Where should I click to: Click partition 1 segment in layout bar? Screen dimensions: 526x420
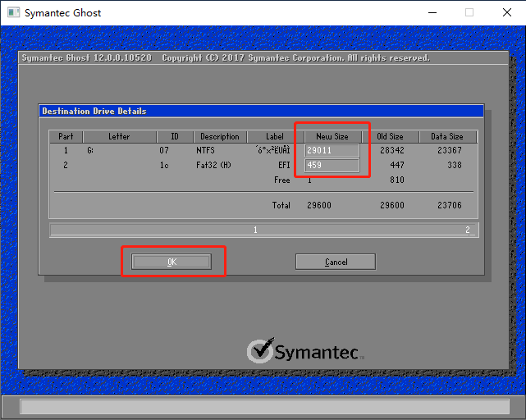(x=255, y=230)
